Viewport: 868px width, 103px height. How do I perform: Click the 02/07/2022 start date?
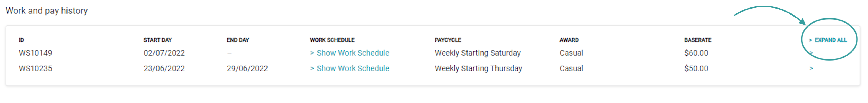pos(164,53)
